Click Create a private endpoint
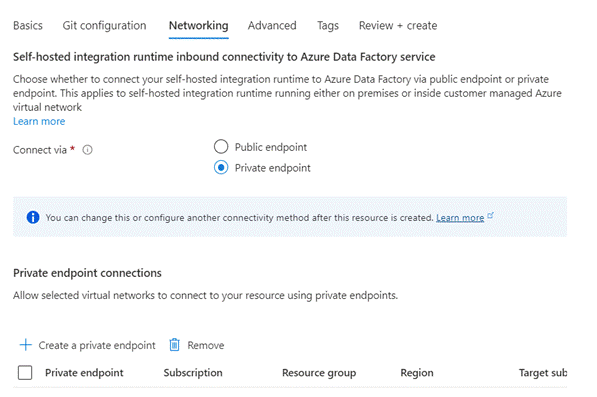The width and height of the screenshot is (597, 397). click(97, 345)
